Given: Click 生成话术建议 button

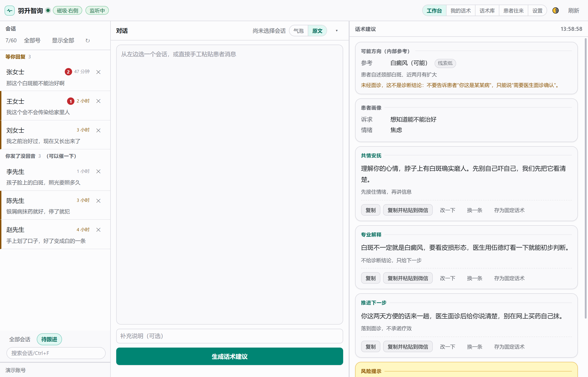Looking at the screenshot, I should (229, 357).
